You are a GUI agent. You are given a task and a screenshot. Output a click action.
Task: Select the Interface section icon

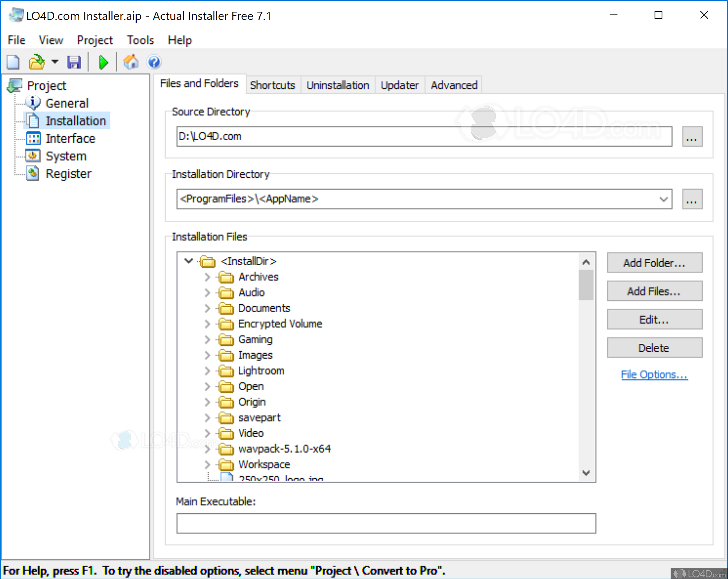tap(33, 138)
